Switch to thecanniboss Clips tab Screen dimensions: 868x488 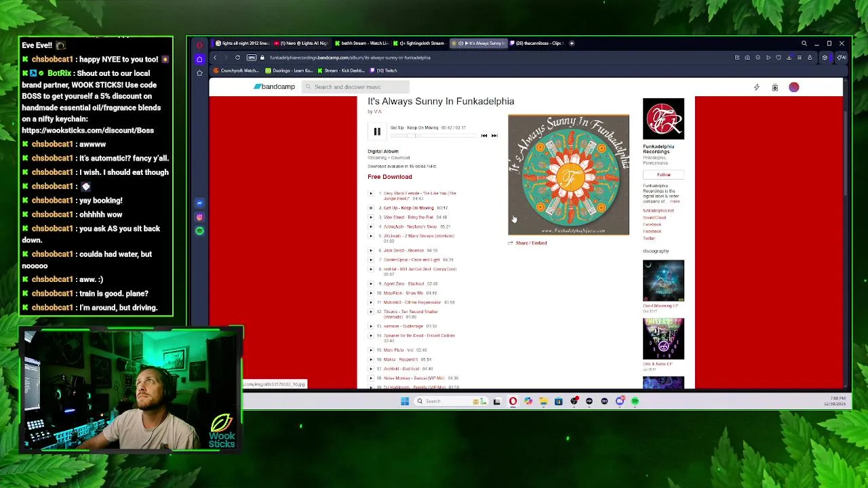coord(537,43)
